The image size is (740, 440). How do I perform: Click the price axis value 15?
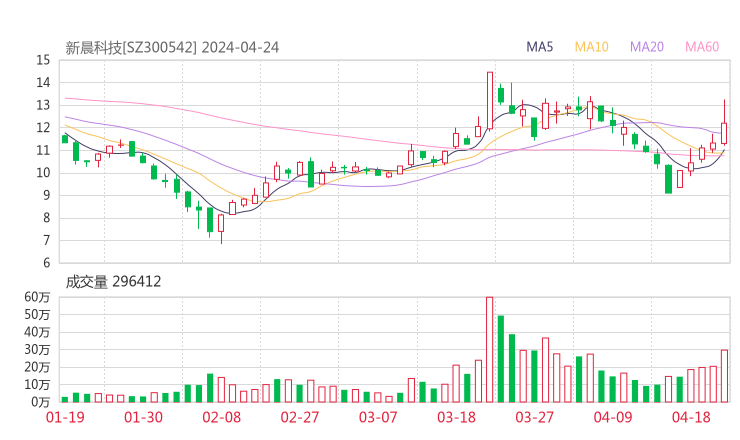click(x=43, y=60)
